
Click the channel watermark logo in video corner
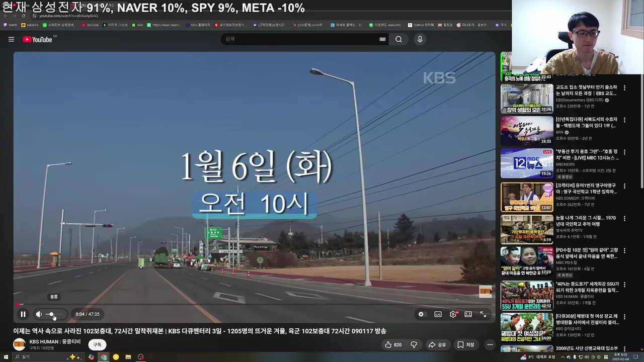(x=485, y=291)
